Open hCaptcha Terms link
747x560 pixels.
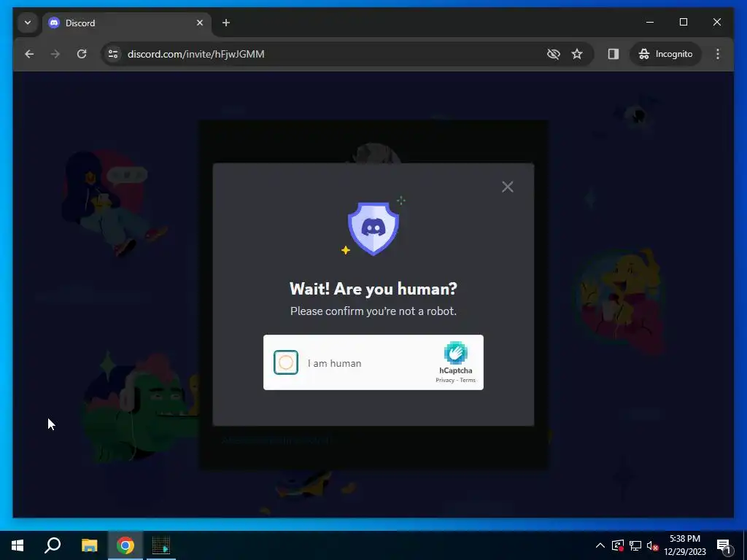468,380
